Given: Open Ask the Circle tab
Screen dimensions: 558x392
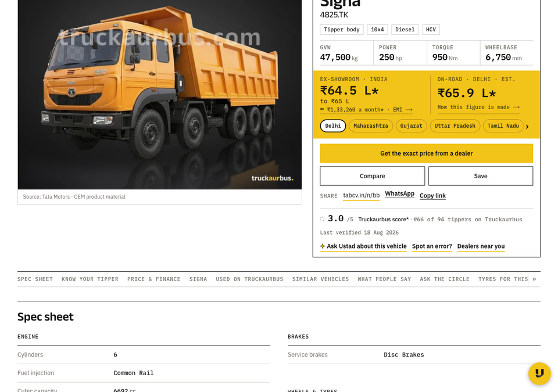Looking at the screenshot, I should tap(445, 279).
